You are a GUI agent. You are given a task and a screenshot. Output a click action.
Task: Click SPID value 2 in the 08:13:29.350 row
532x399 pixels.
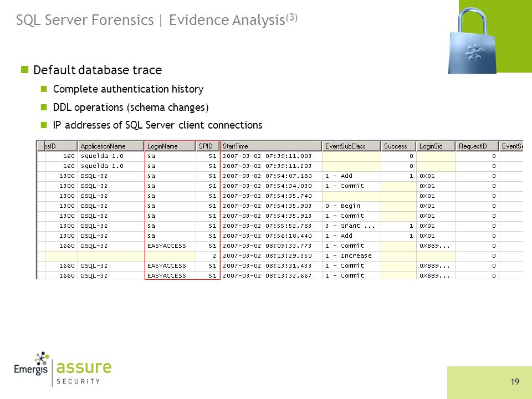[x=208, y=256]
